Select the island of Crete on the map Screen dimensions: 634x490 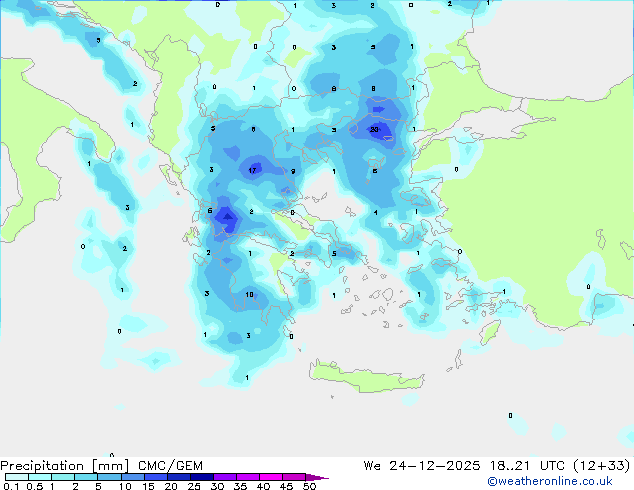tap(366, 375)
